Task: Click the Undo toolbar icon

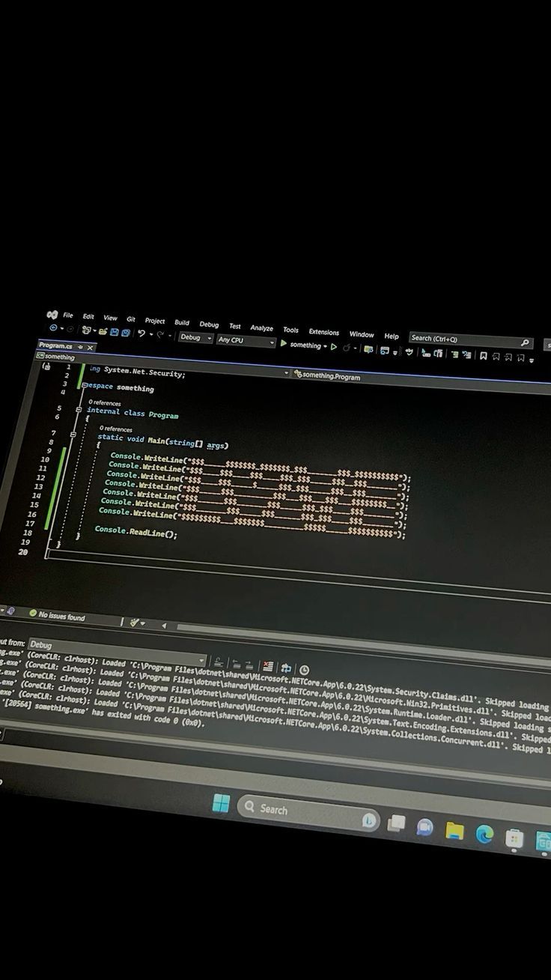Action: 141,333
